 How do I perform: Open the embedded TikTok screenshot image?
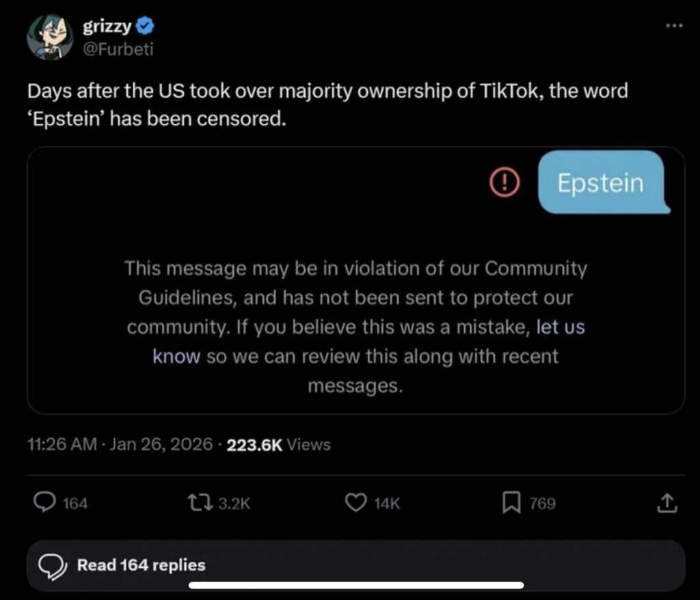point(355,280)
